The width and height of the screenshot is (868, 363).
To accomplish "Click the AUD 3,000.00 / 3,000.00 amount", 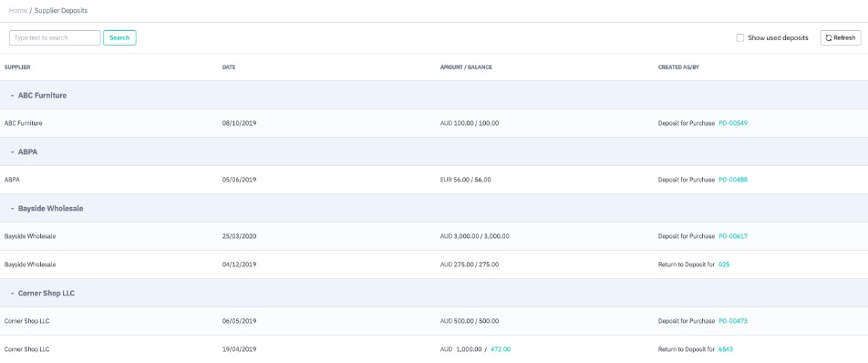I will click(475, 236).
